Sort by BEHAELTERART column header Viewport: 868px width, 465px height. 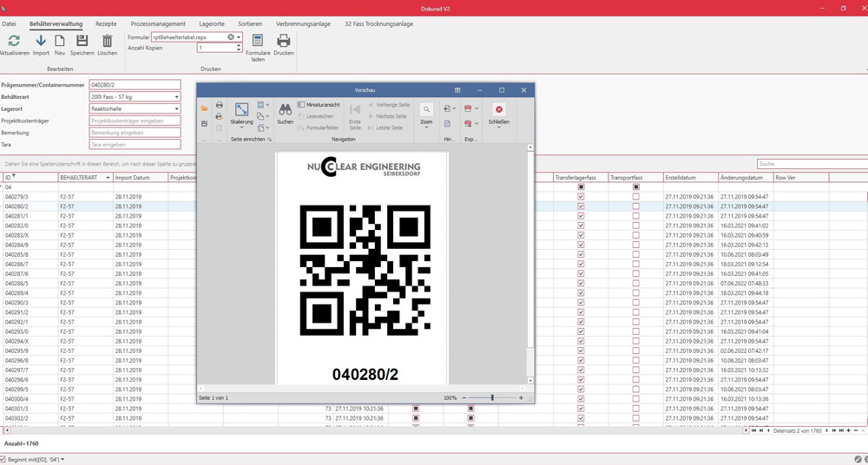point(85,177)
